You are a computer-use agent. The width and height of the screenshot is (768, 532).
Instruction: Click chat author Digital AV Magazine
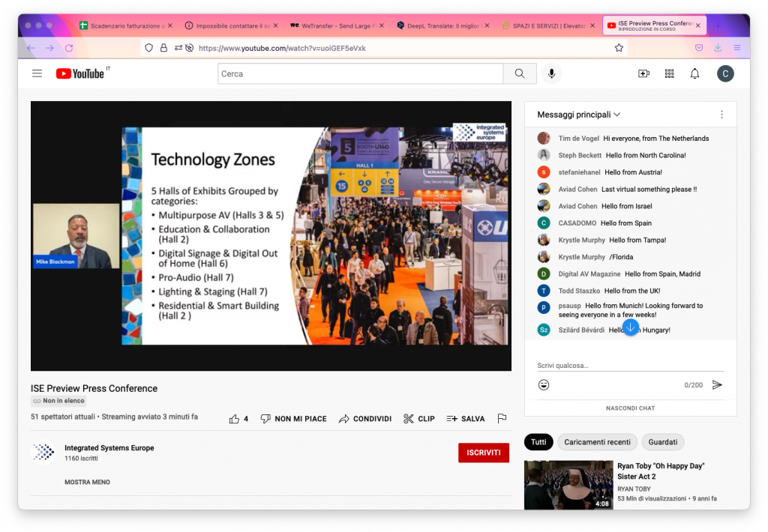pos(589,274)
